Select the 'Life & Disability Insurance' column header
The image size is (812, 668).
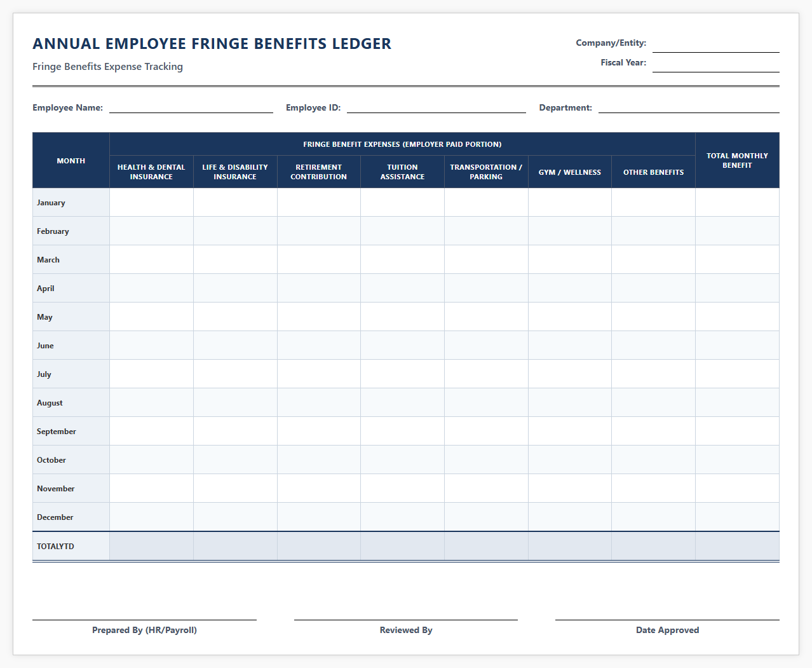click(235, 172)
